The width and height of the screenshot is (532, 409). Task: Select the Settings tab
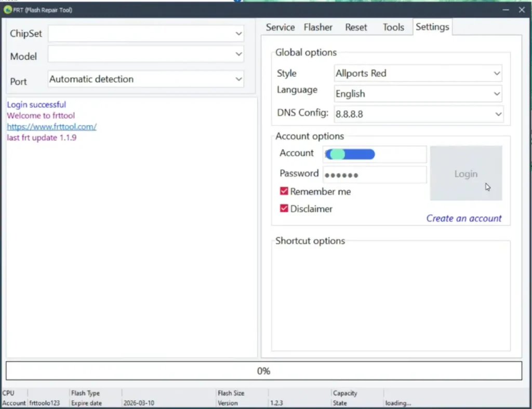pyautogui.click(x=432, y=27)
